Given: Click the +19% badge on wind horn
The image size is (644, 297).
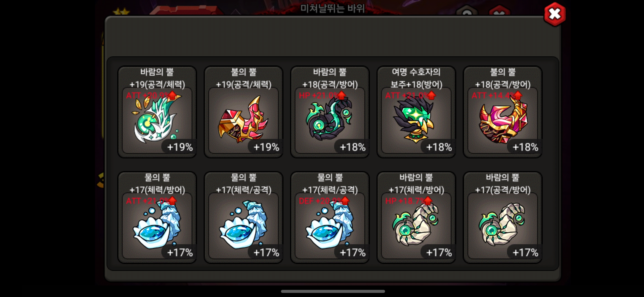Looking at the screenshot, I should [x=180, y=147].
